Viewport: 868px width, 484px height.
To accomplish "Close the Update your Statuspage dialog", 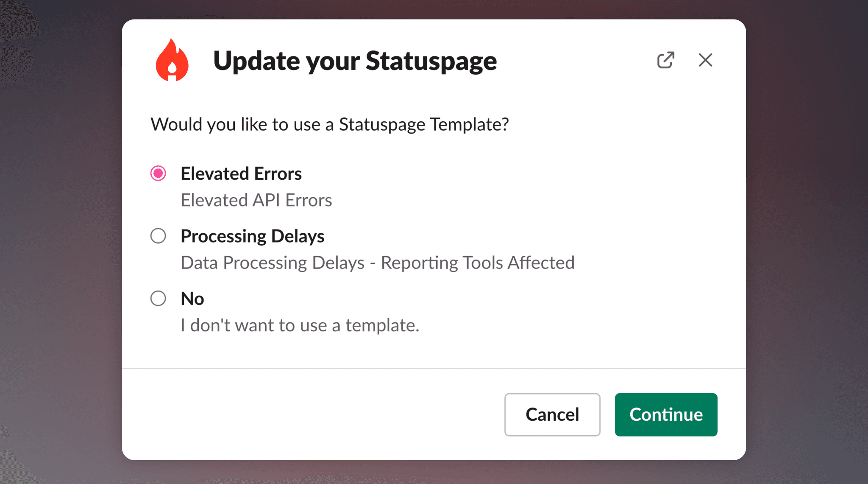I will coord(705,60).
